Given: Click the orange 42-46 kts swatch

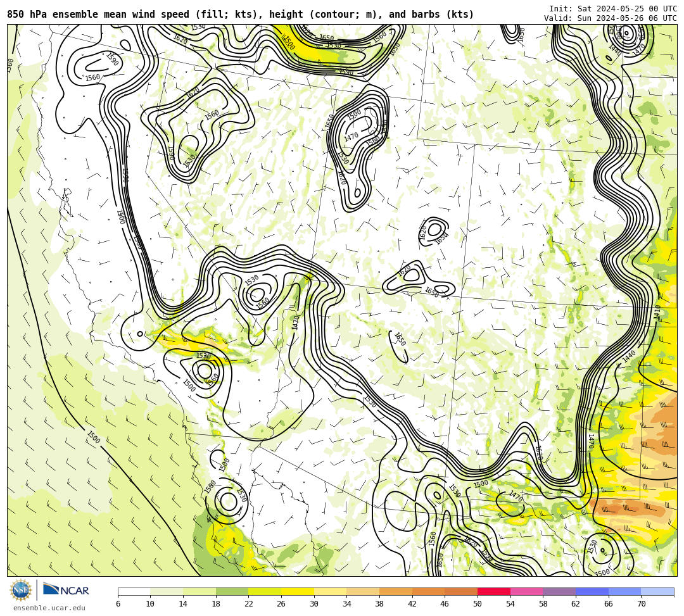Looking at the screenshot, I should point(428,591).
